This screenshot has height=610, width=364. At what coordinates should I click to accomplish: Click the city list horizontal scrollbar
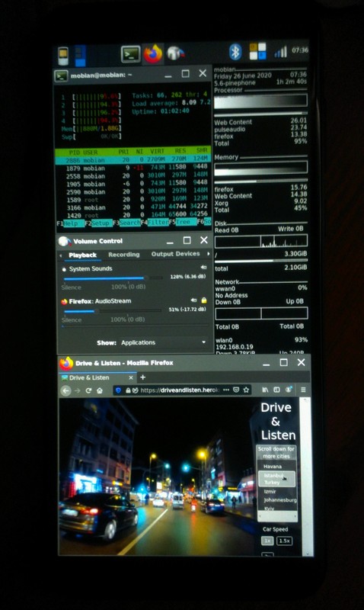pos(277,517)
